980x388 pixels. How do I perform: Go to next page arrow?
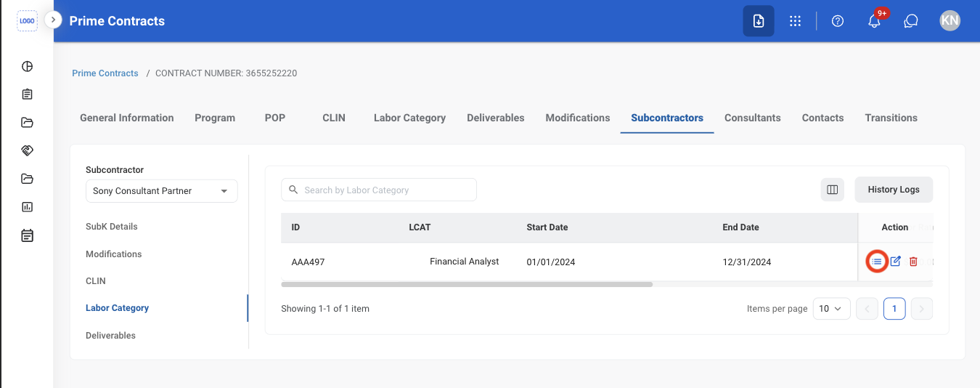pos(922,309)
